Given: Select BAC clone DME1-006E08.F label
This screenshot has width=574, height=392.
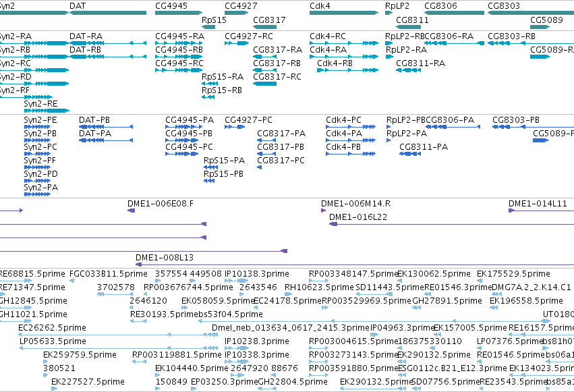Looking at the screenshot, I should tap(161, 204).
